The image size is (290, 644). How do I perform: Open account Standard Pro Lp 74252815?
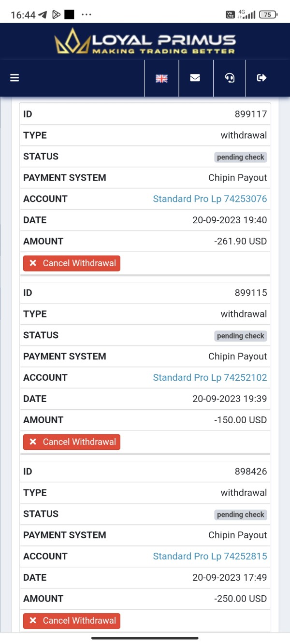point(210,557)
